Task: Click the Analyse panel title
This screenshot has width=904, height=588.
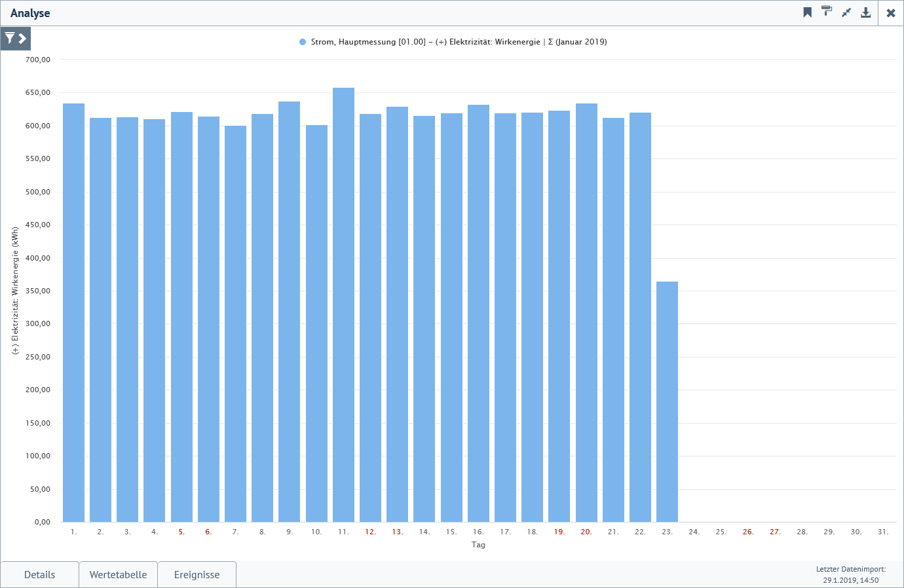Action: coord(30,13)
